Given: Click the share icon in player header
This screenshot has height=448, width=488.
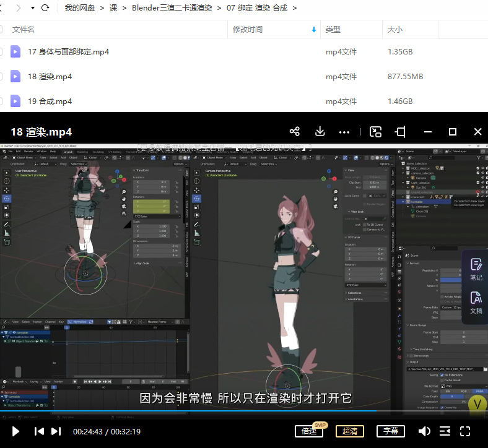Looking at the screenshot, I should pos(295,132).
